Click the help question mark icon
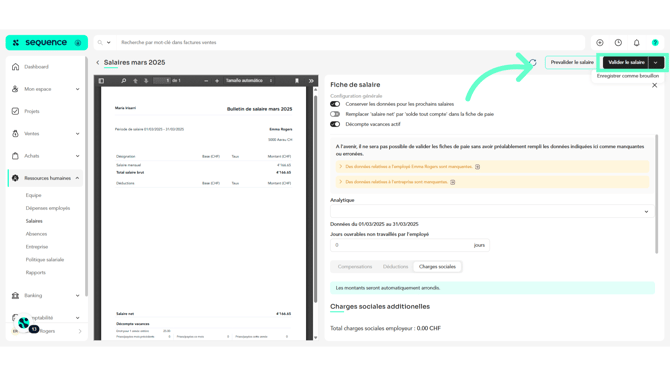The width and height of the screenshot is (670, 376). 655,42
